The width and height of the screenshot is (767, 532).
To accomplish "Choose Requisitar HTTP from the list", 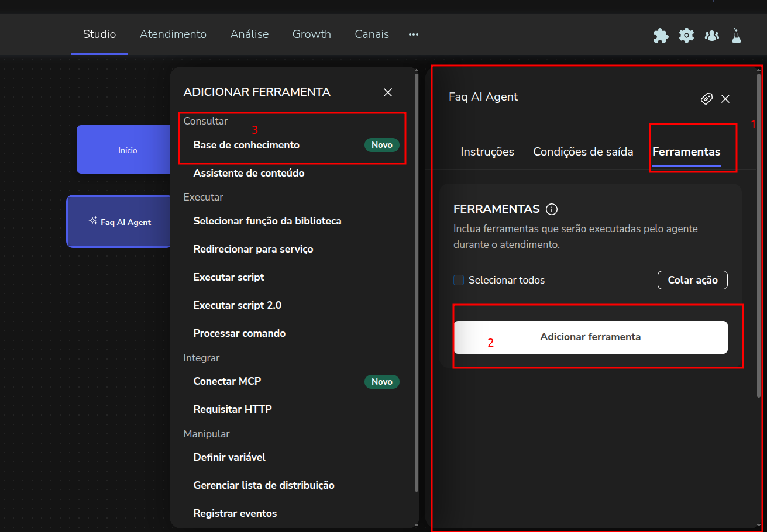I will click(232, 409).
